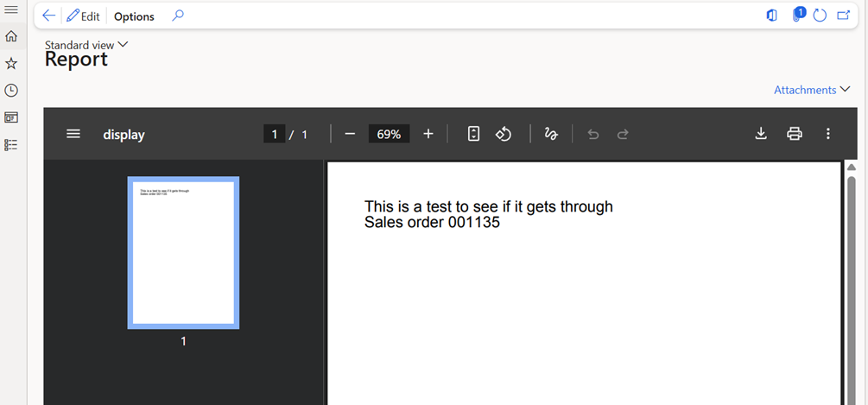Screen dimensions: 868x405
Task: Expand the Attachments section
Action: pyautogui.click(x=811, y=90)
